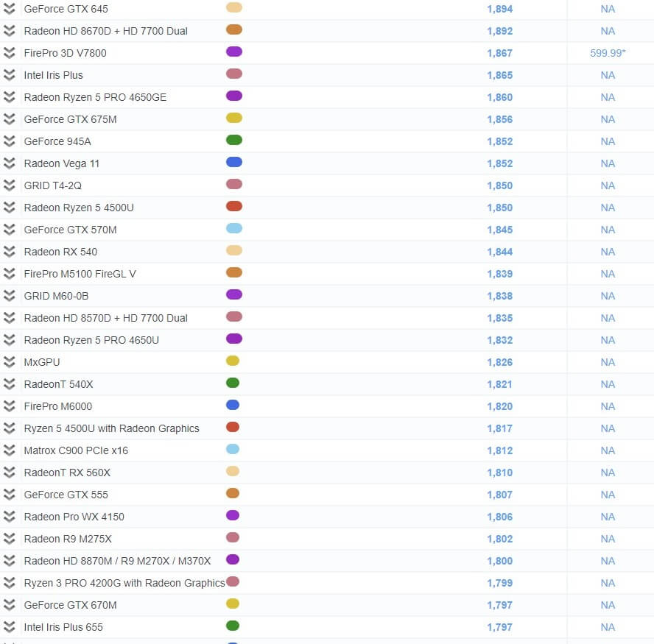654x644 pixels.
Task: Click the red swatch for Radeon Ryzen 5 4500U
Action: (234, 206)
